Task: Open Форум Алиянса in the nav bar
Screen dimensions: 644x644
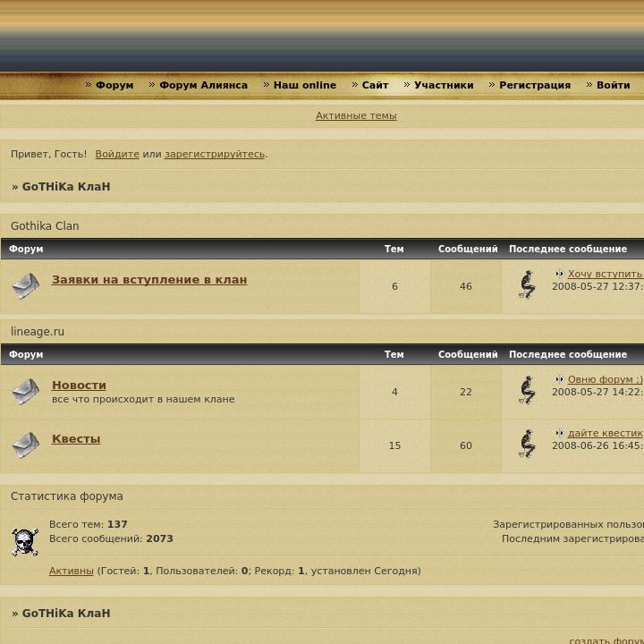Action: [203, 85]
